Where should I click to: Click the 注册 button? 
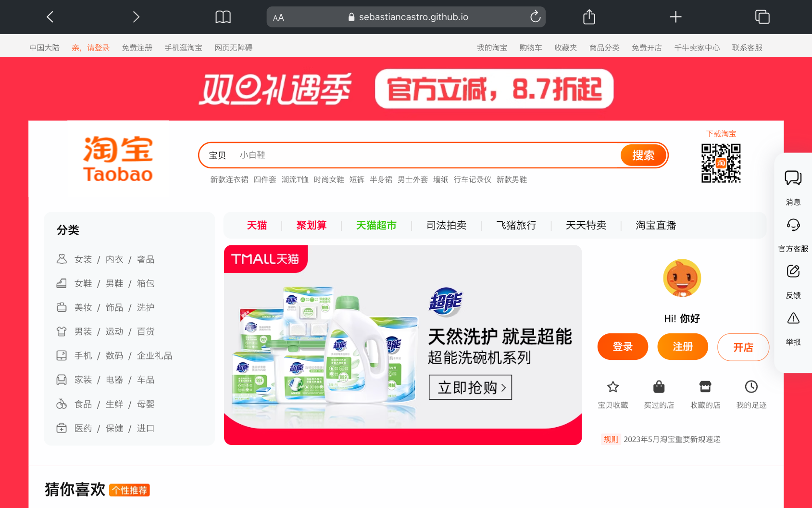[x=683, y=347]
